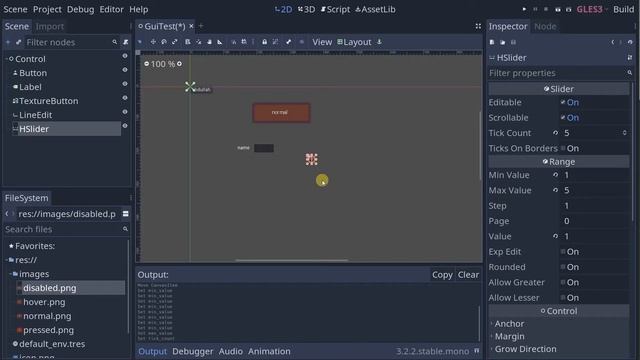Collapse the Control root node in scene tree
The width and height of the screenshot is (640, 360).
tap(6, 59)
